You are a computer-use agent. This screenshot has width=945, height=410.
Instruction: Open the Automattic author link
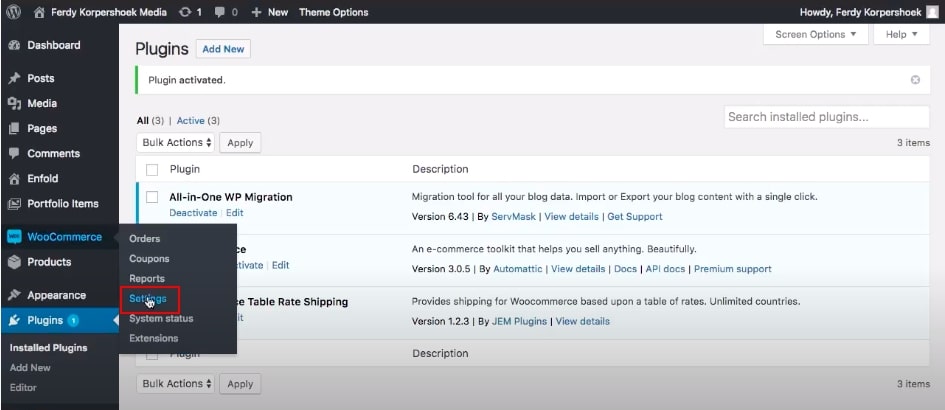(518, 269)
